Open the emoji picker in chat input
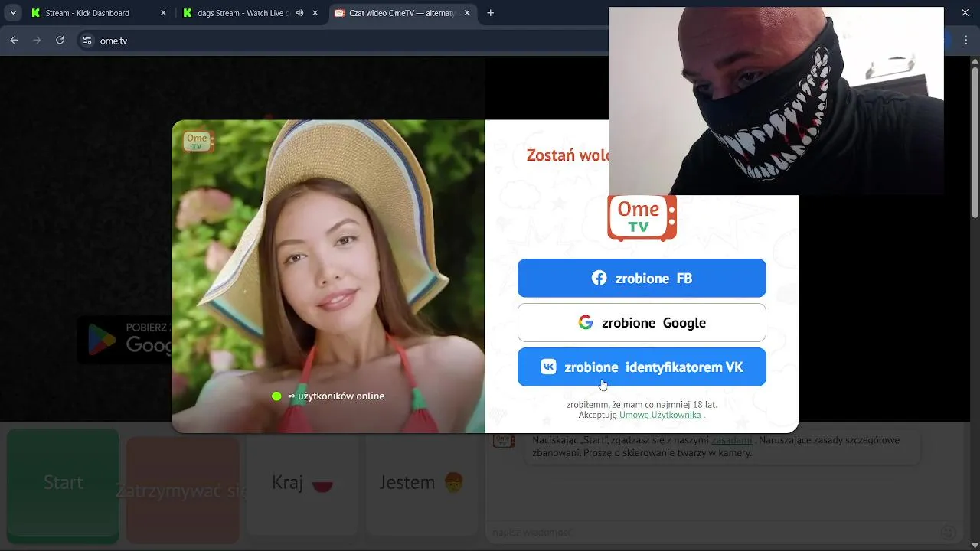 point(948,532)
